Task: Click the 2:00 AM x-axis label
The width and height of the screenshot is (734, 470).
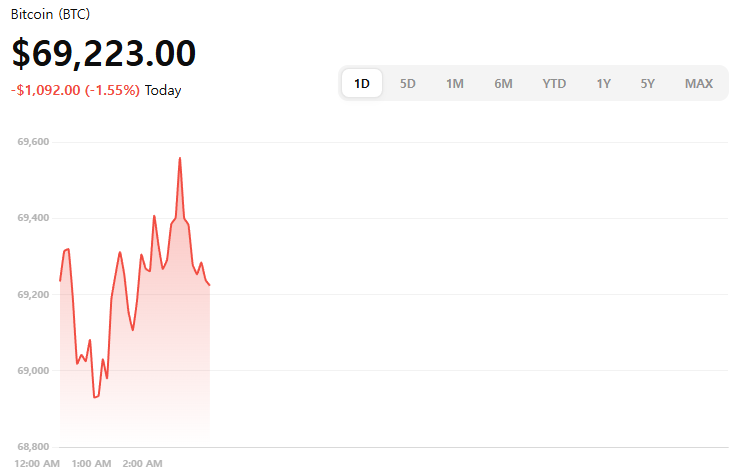Action: (x=143, y=463)
